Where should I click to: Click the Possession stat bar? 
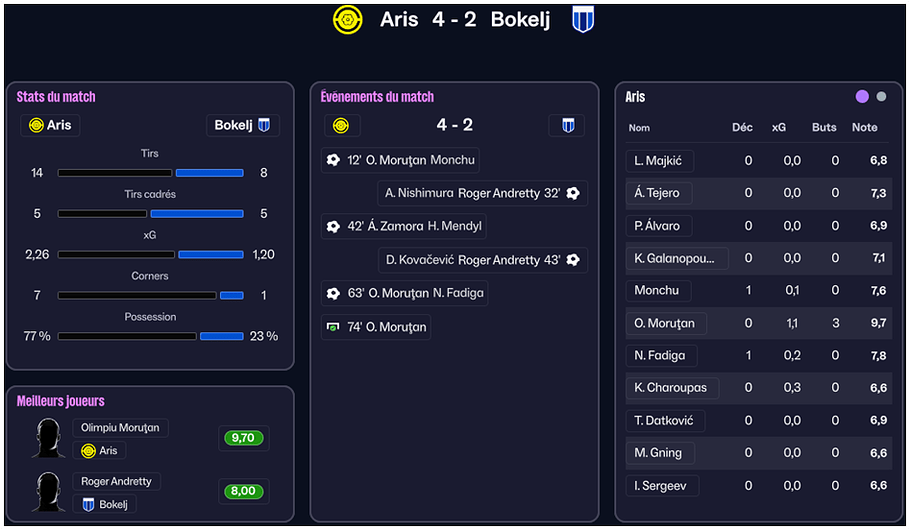[x=150, y=336]
